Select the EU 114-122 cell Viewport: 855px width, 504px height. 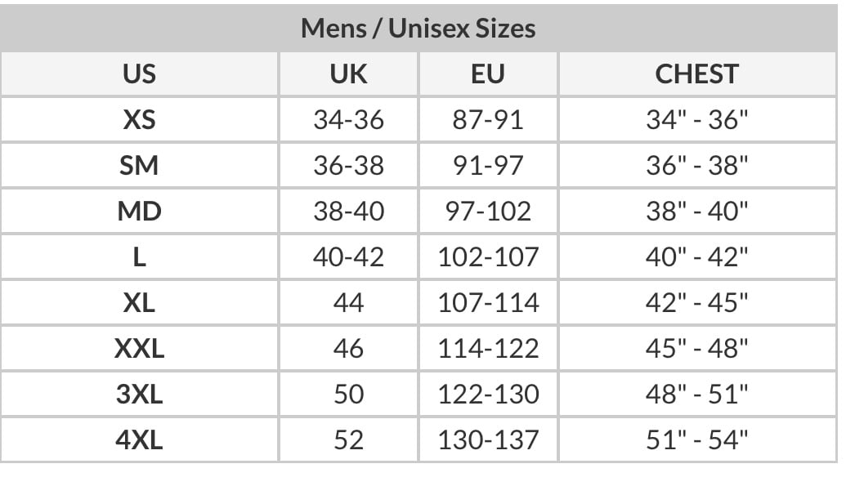click(x=488, y=349)
